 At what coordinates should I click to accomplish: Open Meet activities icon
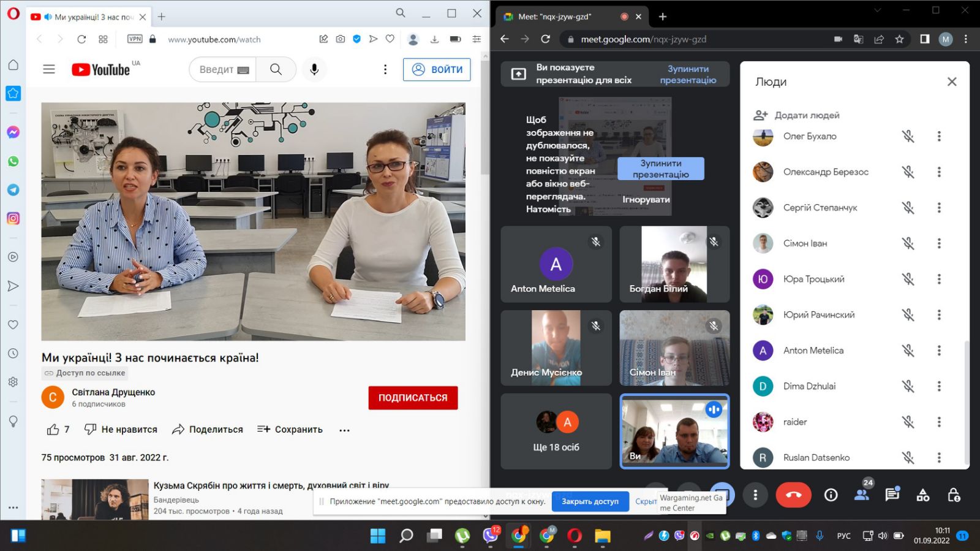(923, 495)
